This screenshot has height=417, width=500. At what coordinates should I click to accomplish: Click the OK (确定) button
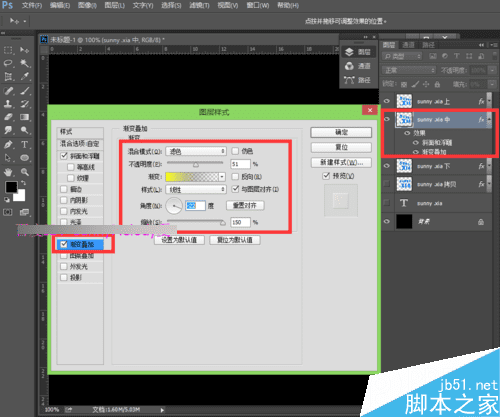click(x=341, y=132)
